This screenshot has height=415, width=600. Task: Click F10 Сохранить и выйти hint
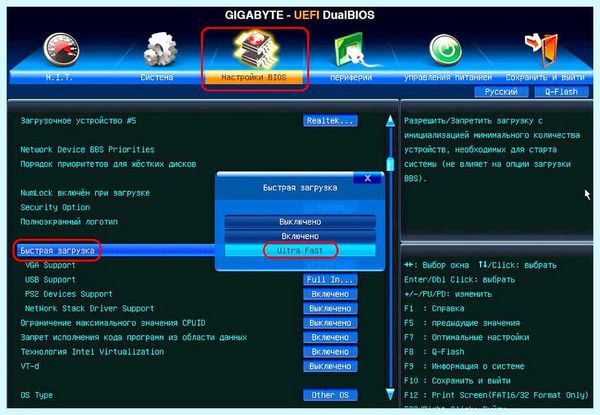click(457, 381)
